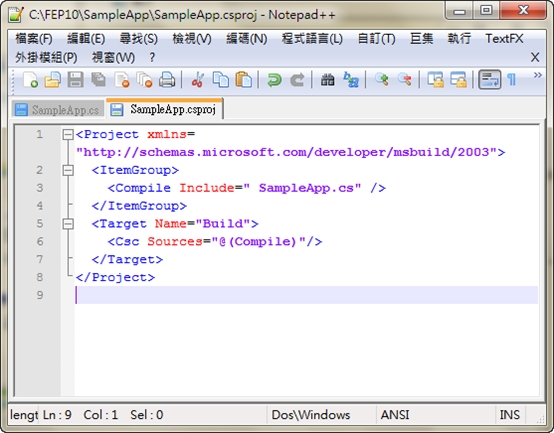Click the Save All icon
This screenshot has width=554, height=433.
click(98, 79)
